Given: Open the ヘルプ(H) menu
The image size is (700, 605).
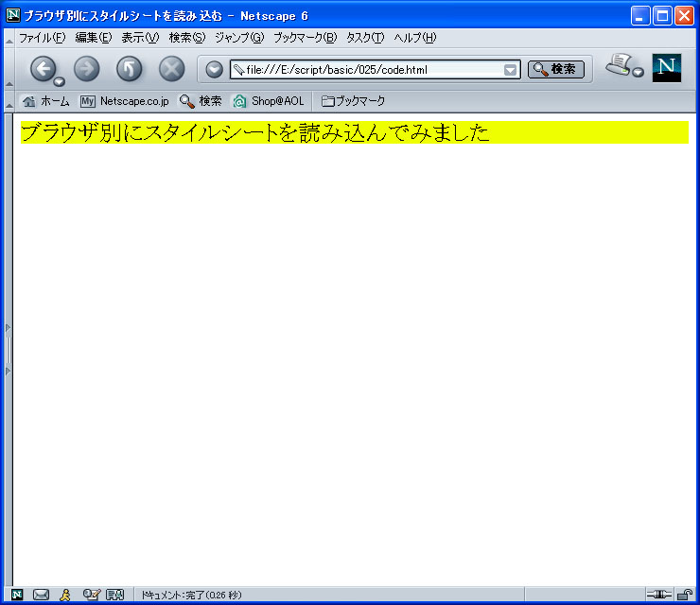Looking at the screenshot, I should (414, 38).
